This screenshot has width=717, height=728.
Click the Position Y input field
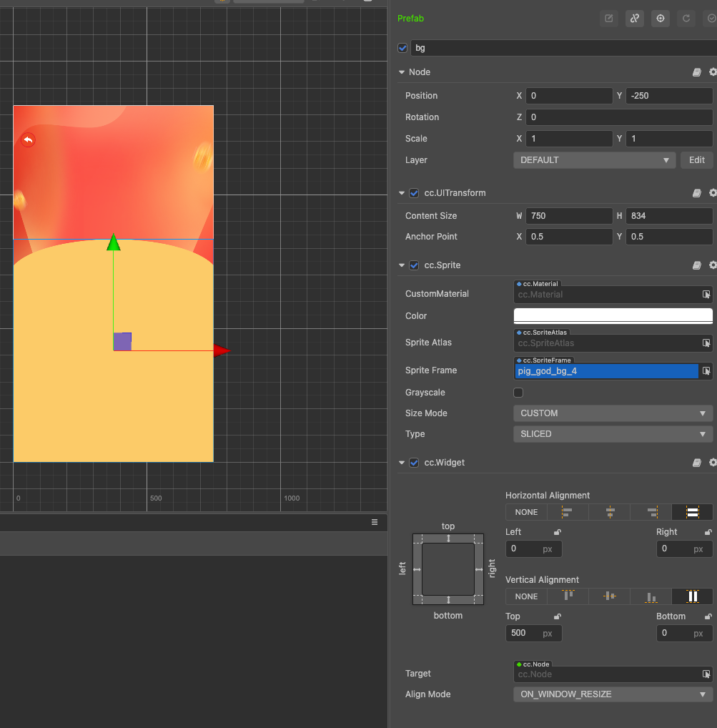tap(668, 96)
